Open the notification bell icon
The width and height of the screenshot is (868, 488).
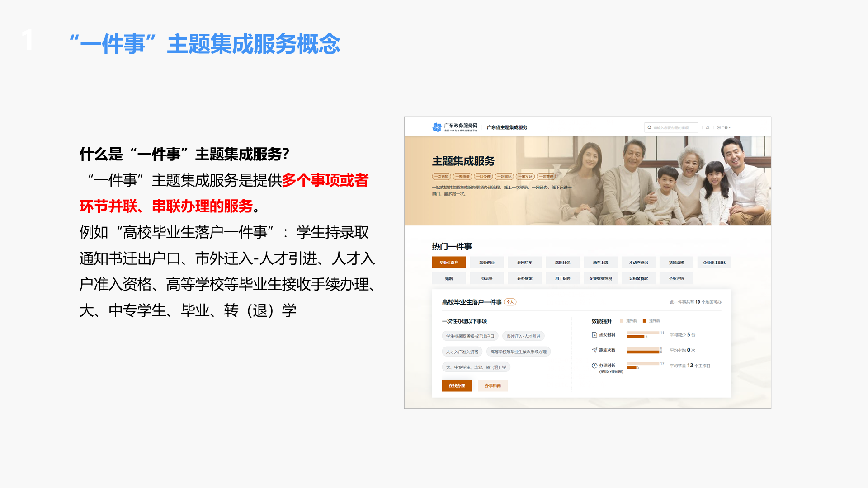point(708,127)
